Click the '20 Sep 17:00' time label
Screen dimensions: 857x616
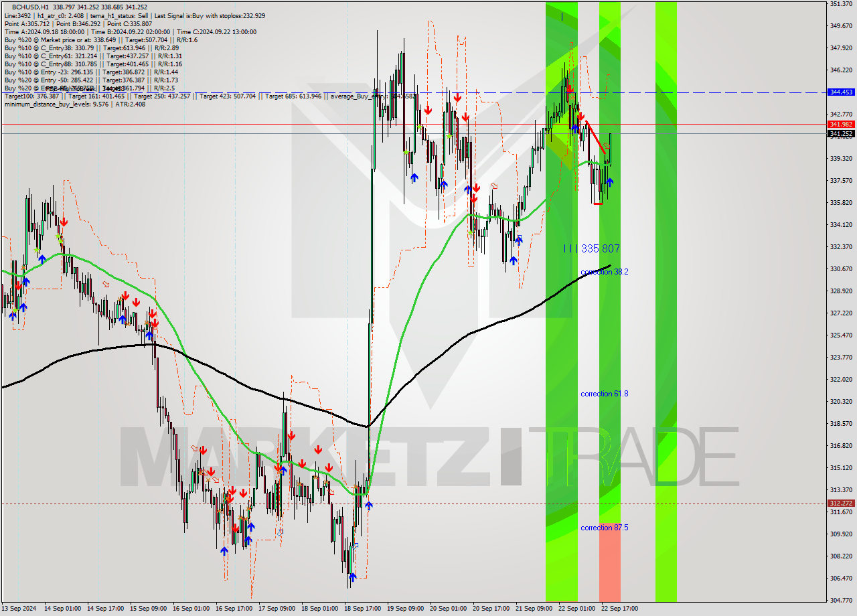click(491, 609)
